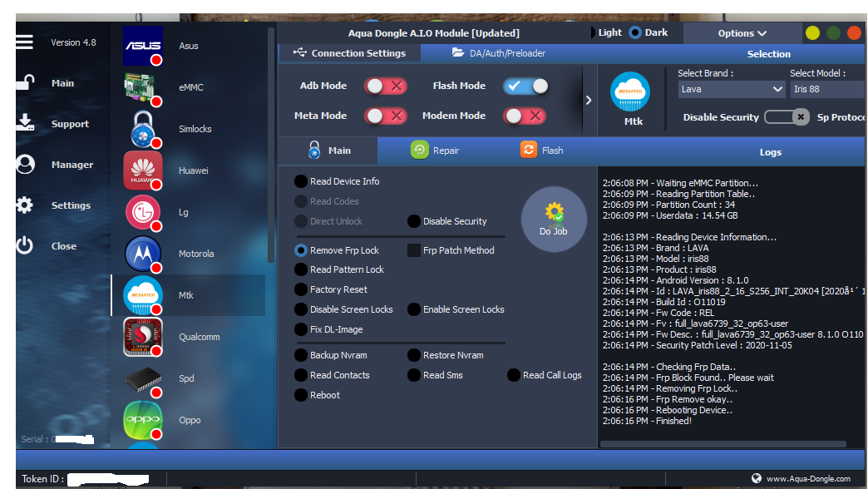Click the DA/Auth/Preloader folder icon
This screenshot has width=868, height=489.
point(458,52)
